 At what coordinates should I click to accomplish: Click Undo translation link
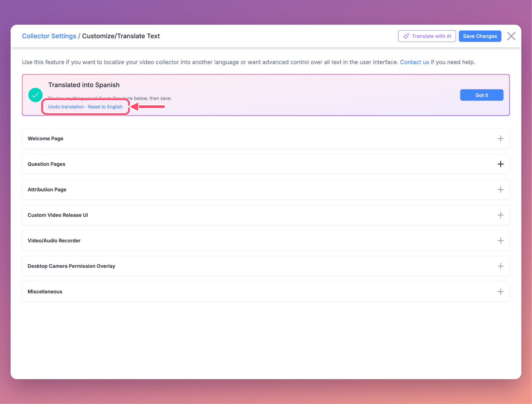coord(66,107)
